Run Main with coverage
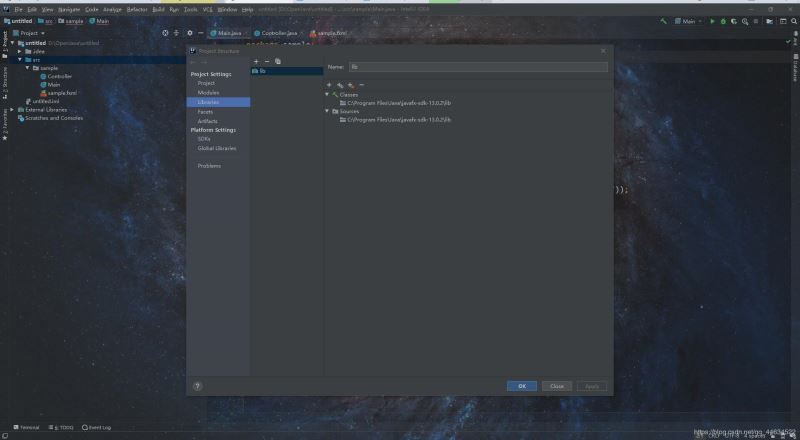This screenshot has height=440, width=800. click(x=734, y=21)
